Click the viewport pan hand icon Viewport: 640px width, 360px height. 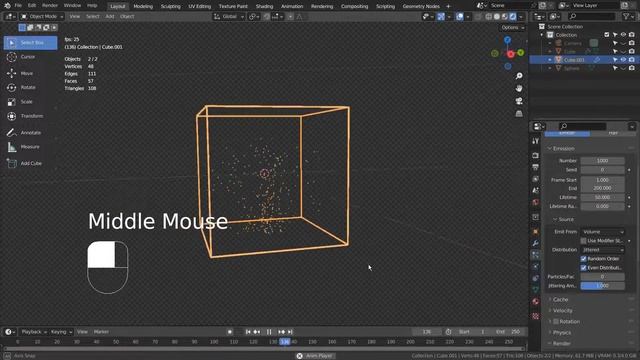click(x=519, y=89)
